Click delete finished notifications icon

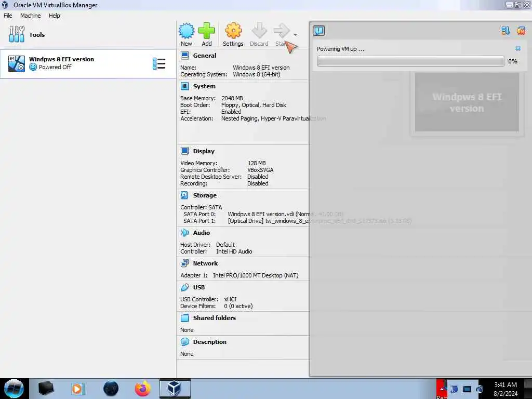pos(521,31)
